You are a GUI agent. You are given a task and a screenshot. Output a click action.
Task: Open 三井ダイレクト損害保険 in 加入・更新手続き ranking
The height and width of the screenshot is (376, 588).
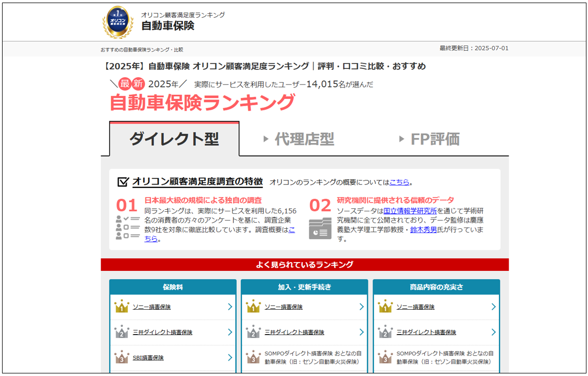pos(294,332)
